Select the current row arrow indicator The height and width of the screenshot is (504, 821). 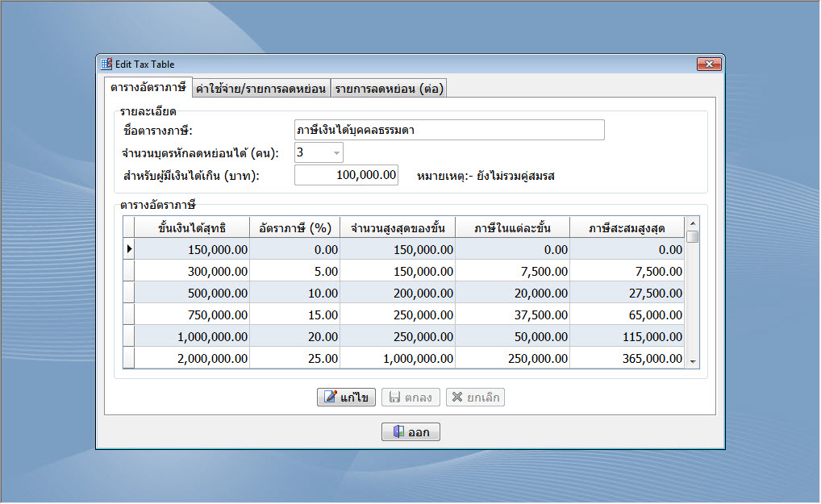[x=128, y=250]
